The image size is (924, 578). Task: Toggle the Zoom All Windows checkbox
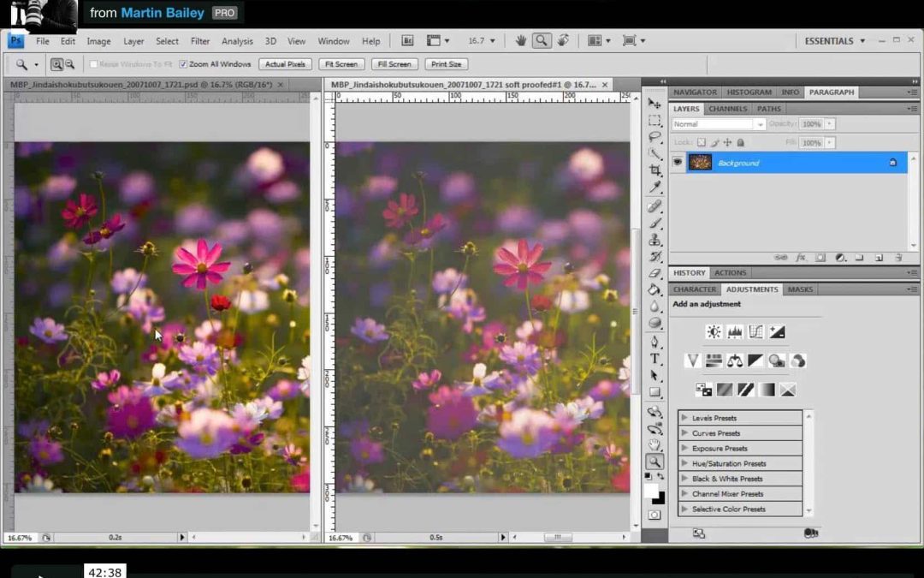point(183,64)
